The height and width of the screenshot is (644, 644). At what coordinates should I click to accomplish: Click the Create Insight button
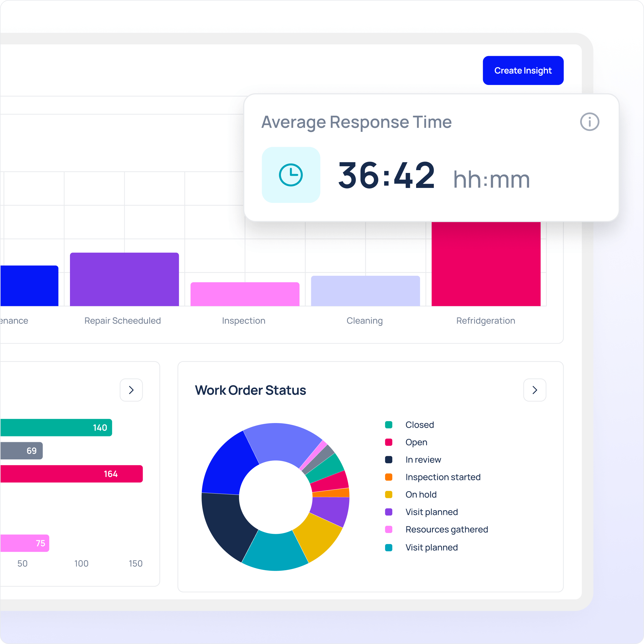pyautogui.click(x=523, y=70)
